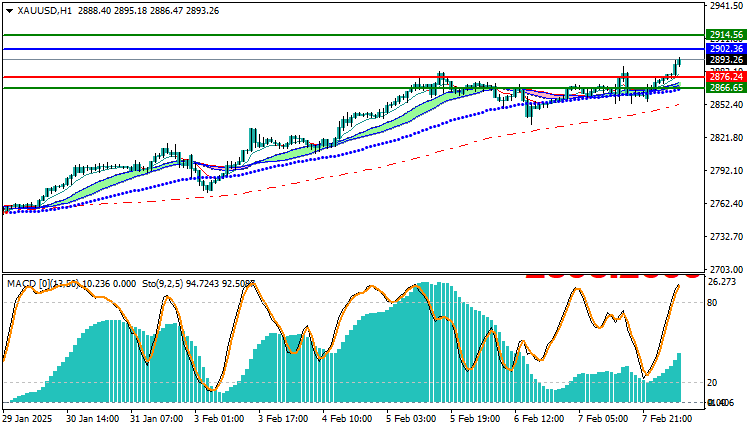
Task: Click the 7 Feb 21:00 time label
Action: tap(667, 419)
